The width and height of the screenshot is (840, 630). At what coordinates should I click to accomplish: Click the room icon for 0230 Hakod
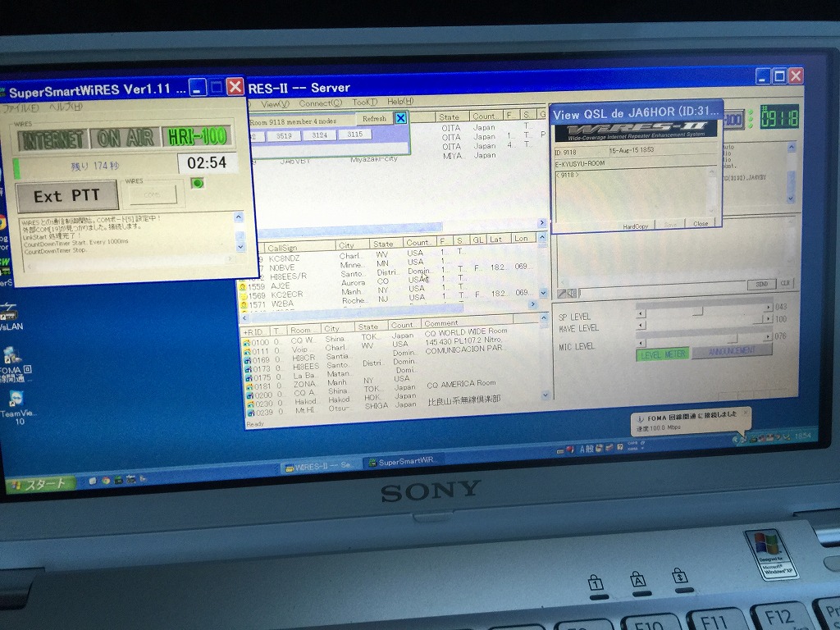249,404
